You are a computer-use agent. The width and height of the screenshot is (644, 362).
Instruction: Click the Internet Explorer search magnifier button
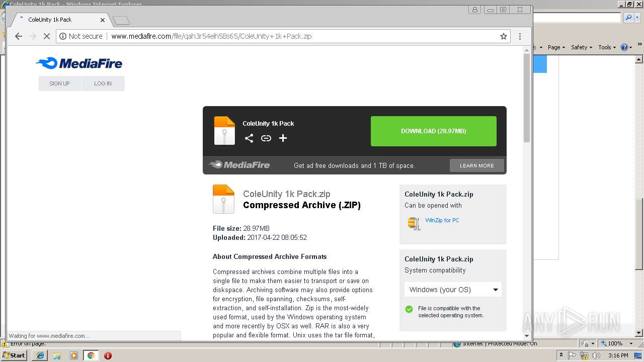[628, 18]
